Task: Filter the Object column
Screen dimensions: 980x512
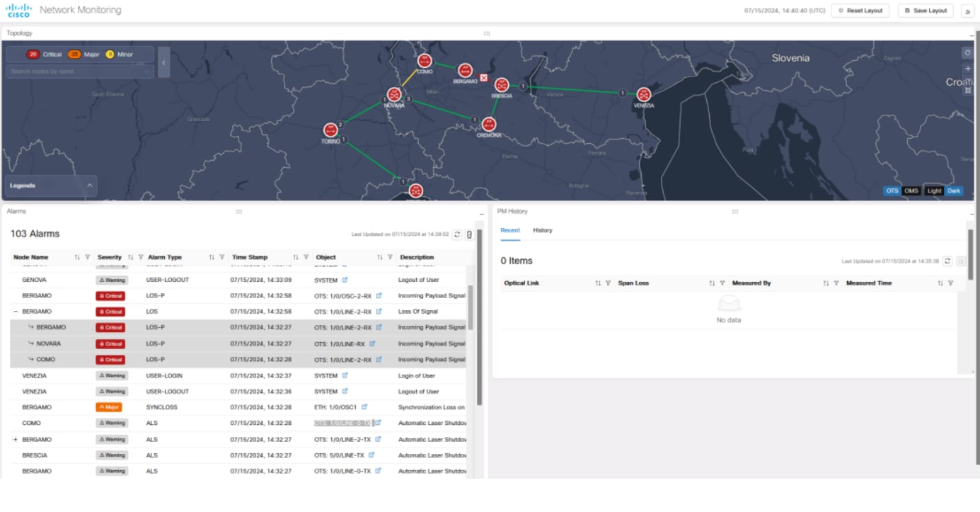Action: [x=390, y=257]
